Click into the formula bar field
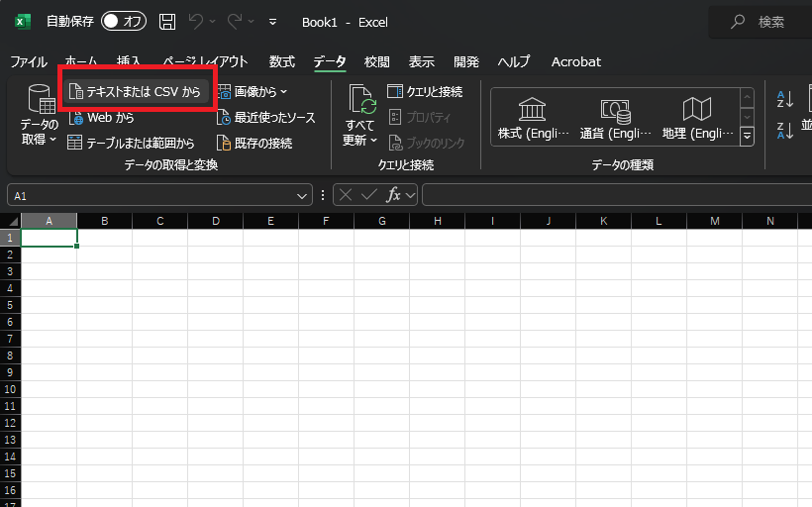The image size is (812, 507). [617, 195]
